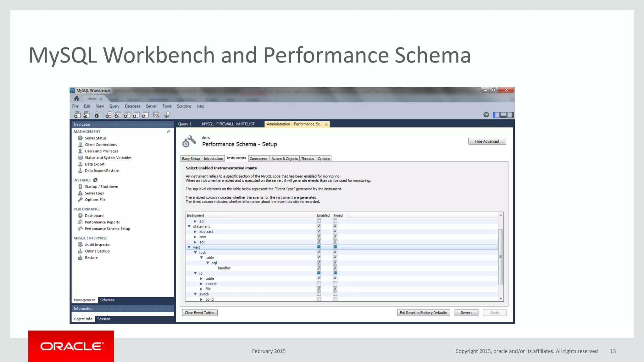
Task: Click Full Reset to Factory Defaults
Action: tap(423, 313)
